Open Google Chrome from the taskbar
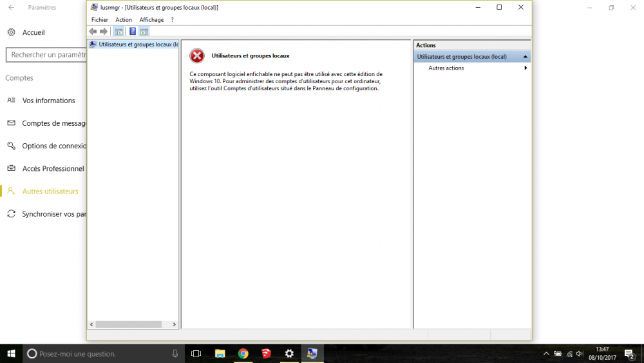Viewport: 644px width, 363px height. point(243,353)
